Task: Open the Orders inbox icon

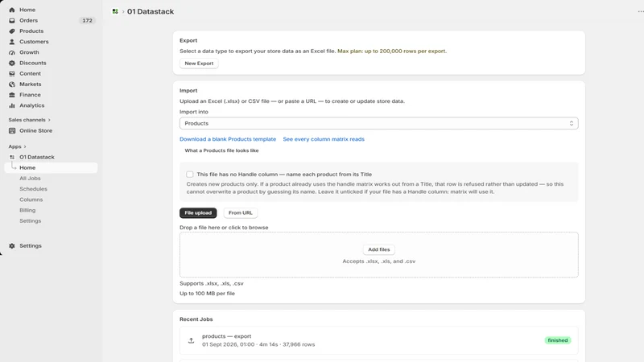Action: [x=12, y=21]
